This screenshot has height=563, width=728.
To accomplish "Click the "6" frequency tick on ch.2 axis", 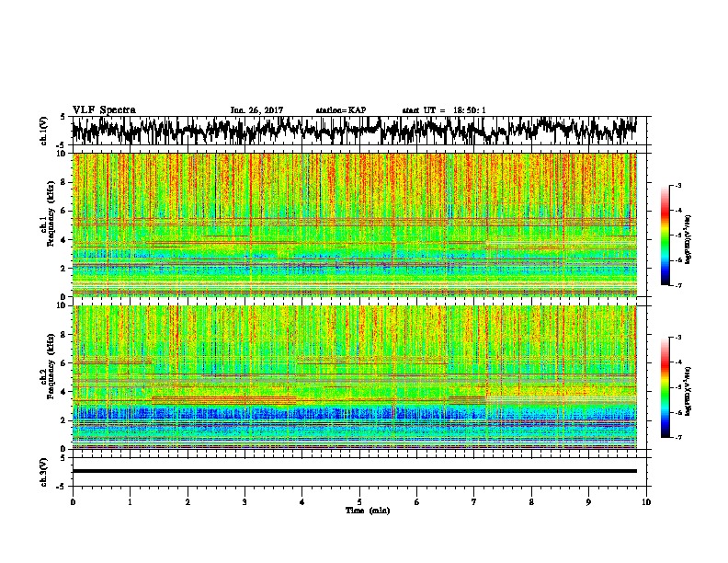I will pos(64,363).
